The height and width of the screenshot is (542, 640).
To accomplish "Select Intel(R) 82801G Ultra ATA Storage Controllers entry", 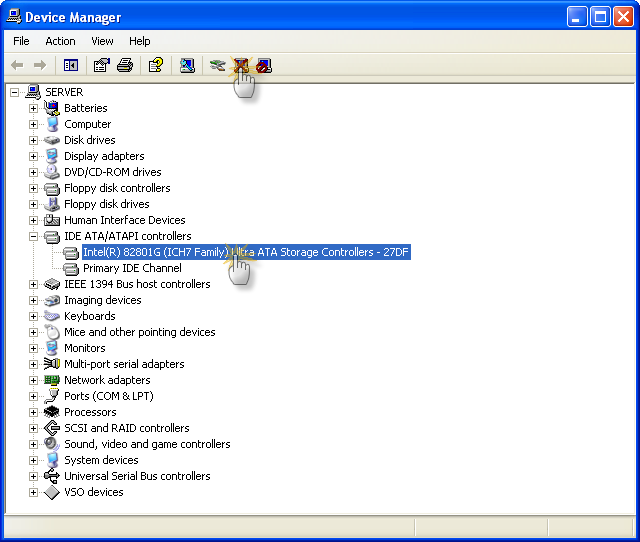I will tap(246, 252).
